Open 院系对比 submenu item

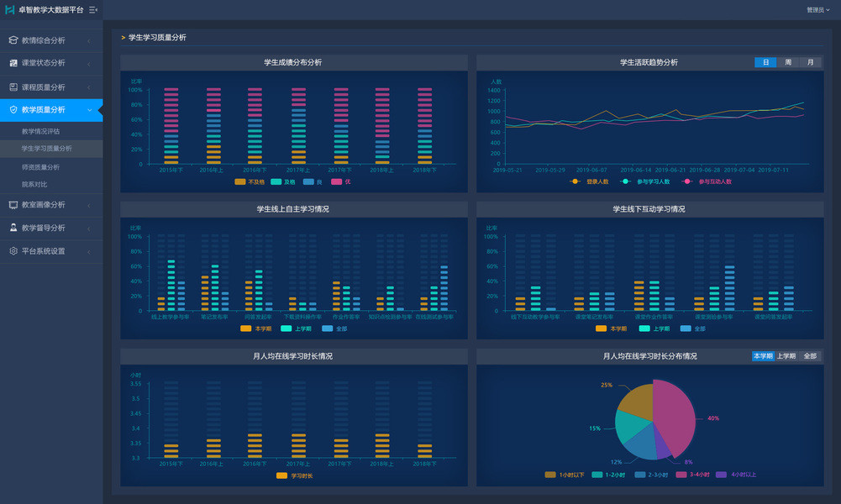(x=34, y=185)
